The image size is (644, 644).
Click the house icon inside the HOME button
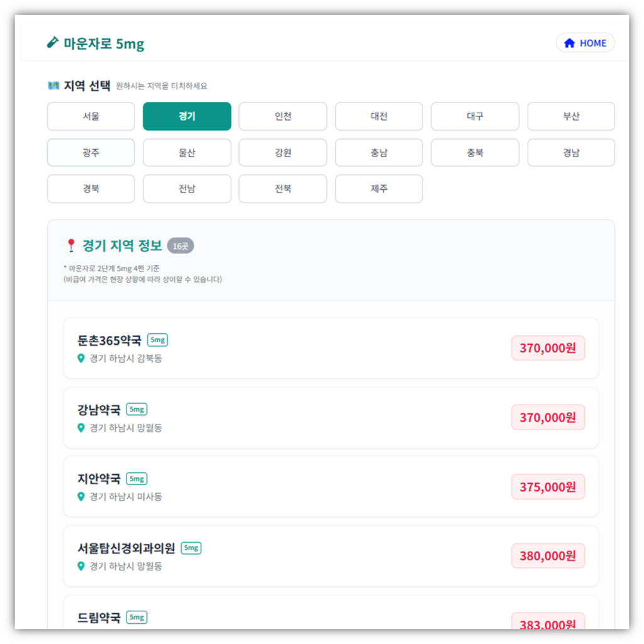pos(569,43)
